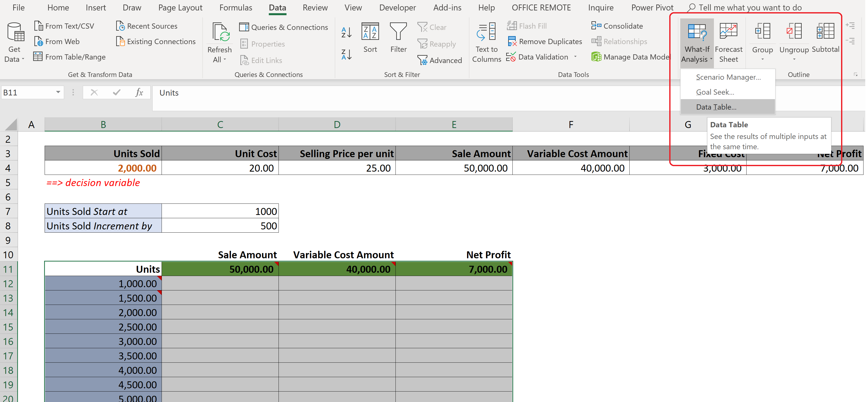Expand the Ungroup dropdown arrow
Screen dimensions: 868x402
794,60
